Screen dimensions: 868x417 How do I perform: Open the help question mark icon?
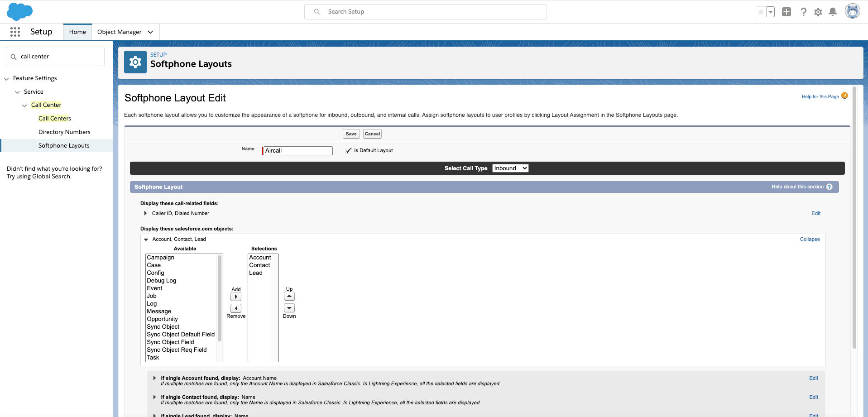[x=803, y=12]
